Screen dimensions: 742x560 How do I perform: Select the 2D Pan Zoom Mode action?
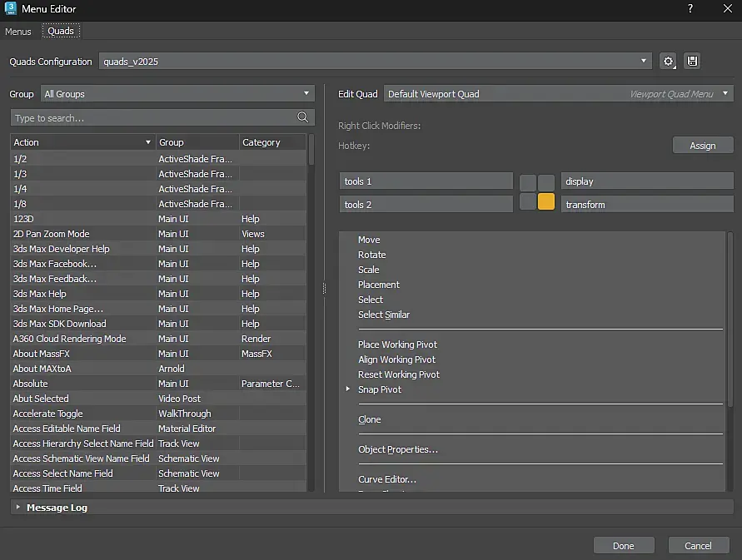point(52,234)
